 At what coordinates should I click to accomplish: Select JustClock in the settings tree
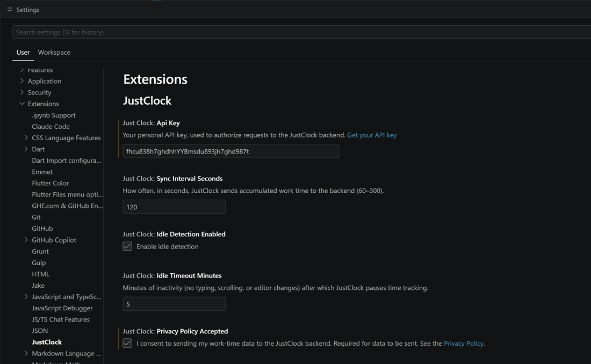pyautogui.click(x=47, y=342)
